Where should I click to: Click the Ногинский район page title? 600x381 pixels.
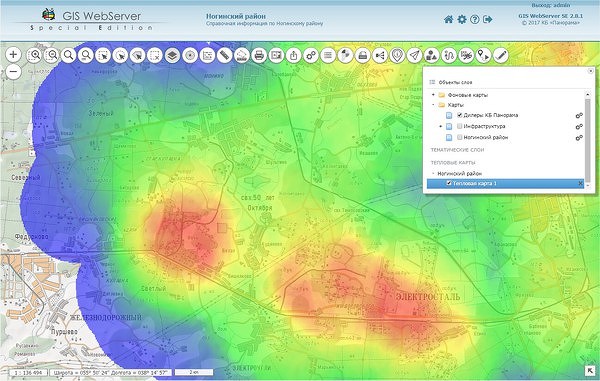(x=236, y=16)
